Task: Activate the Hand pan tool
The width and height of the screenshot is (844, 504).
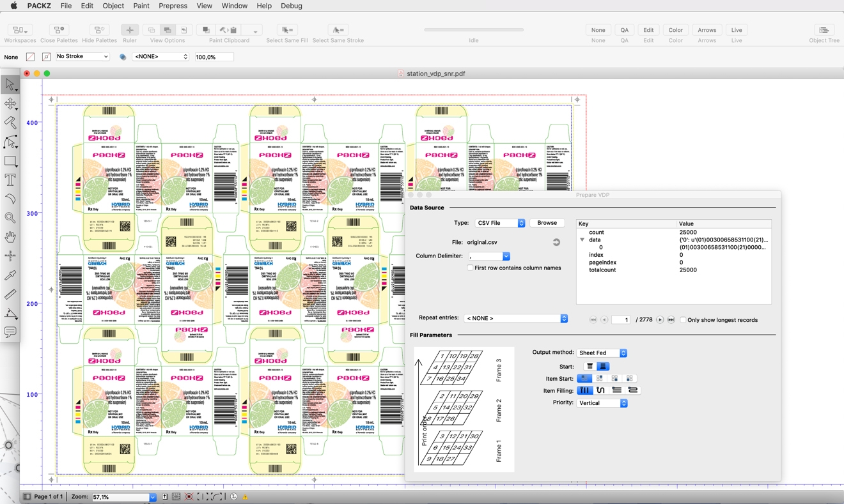Action: pyautogui.click(x=10, y=237)
